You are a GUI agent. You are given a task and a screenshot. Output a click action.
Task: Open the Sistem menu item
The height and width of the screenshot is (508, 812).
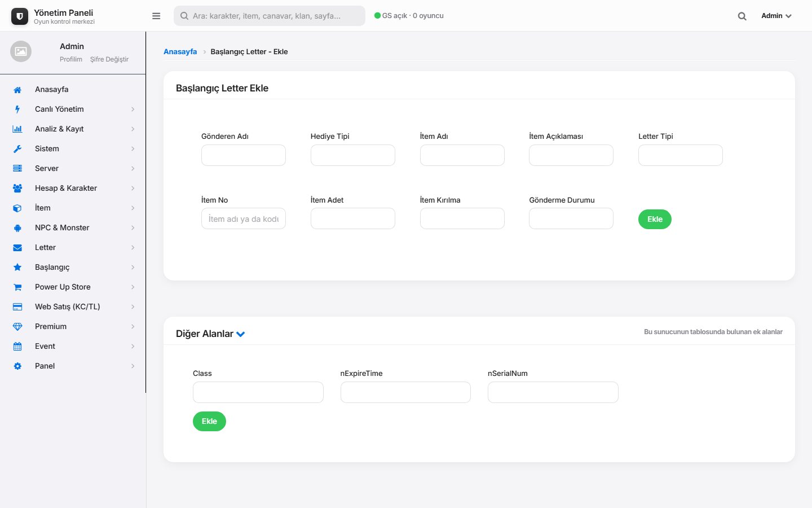[x=73, y=149]
